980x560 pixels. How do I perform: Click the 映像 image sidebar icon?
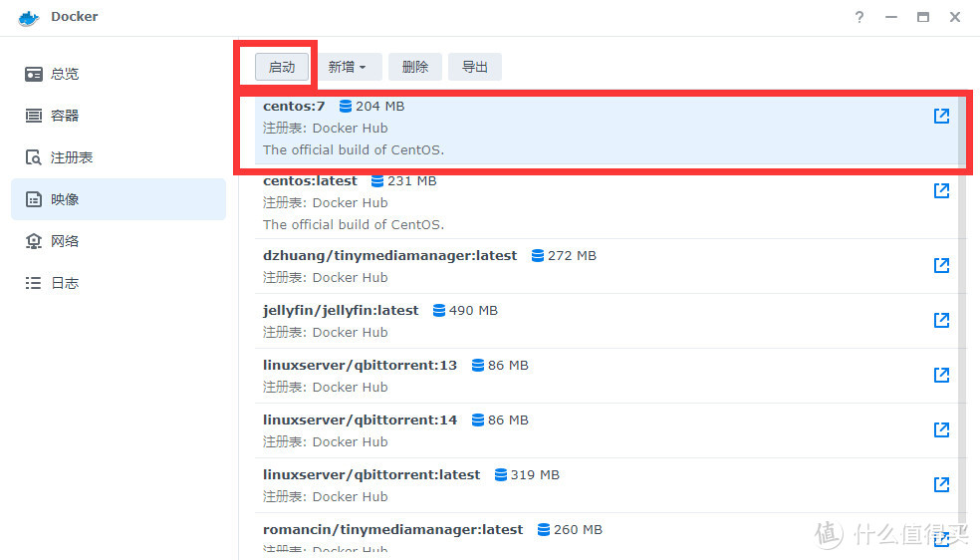coord(34,199)
